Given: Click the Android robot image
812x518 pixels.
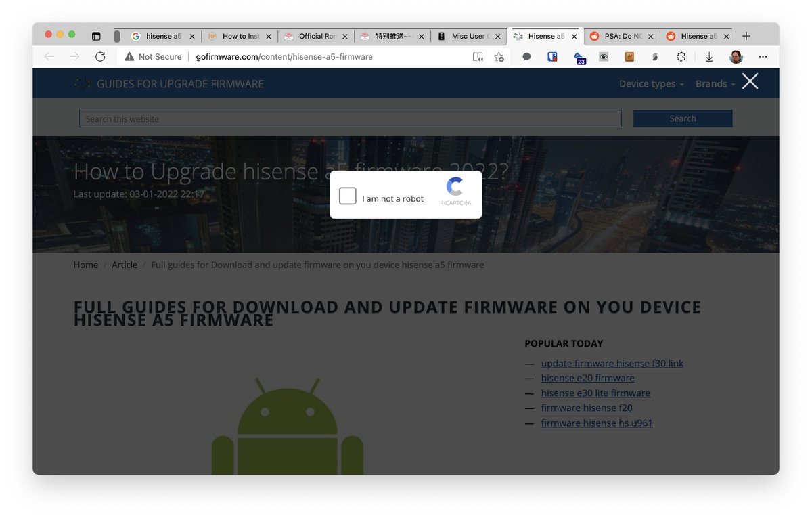Looking at the screenshot, I should 288,427.
